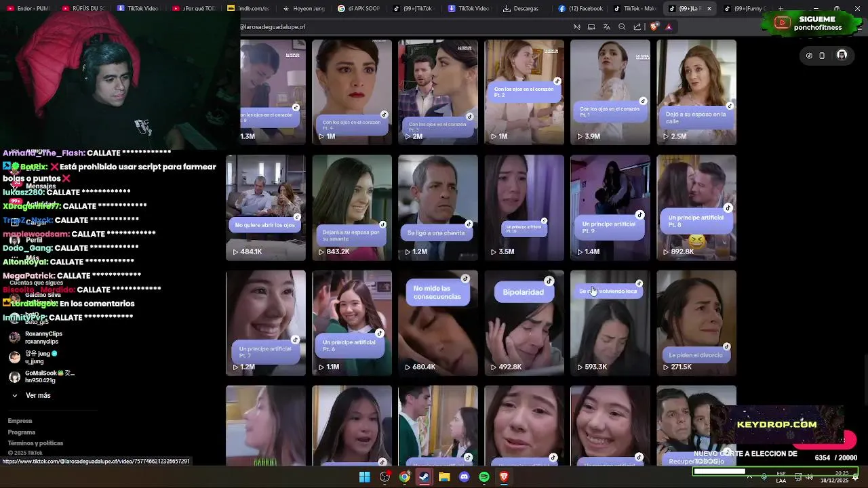Open followed account GoMalSook
This screenshot has height=488, width=868.
(x=41, y=377)
